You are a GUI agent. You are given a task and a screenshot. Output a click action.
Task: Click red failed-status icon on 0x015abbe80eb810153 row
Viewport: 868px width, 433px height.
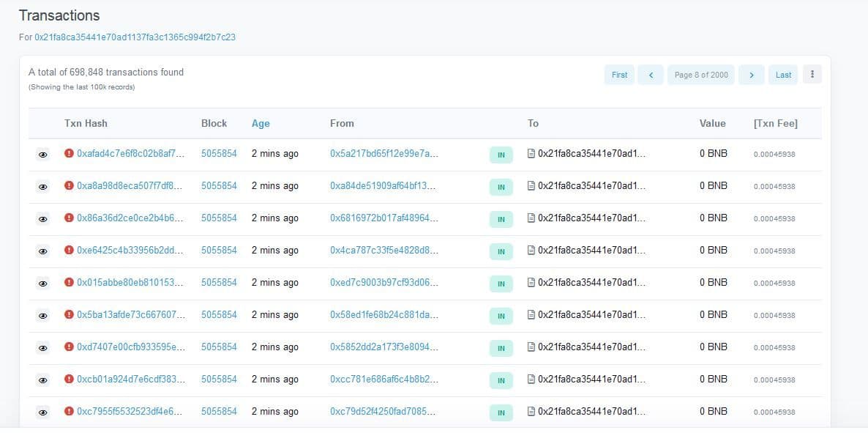point(69,282)
